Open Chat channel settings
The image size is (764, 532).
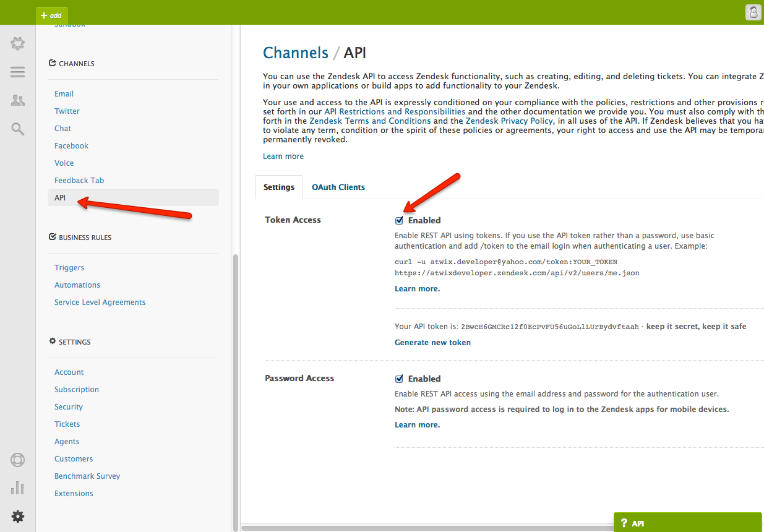coord(62,129)
